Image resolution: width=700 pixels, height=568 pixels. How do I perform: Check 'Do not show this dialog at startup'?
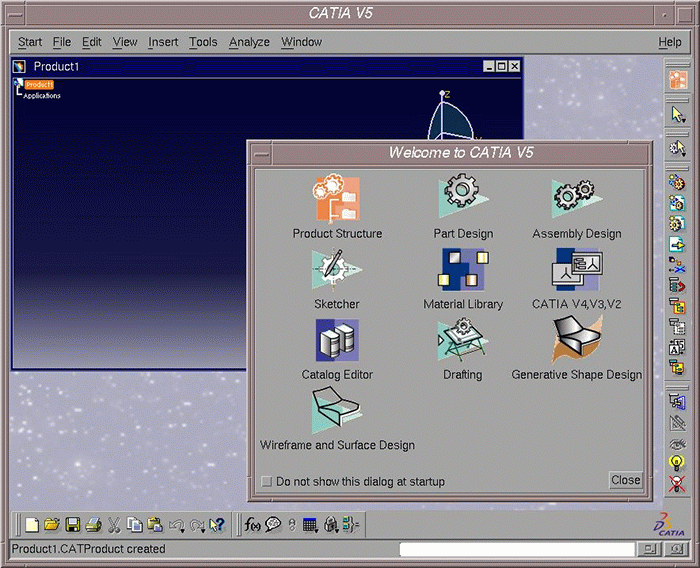pyautogui.click(x=267, y=481)
